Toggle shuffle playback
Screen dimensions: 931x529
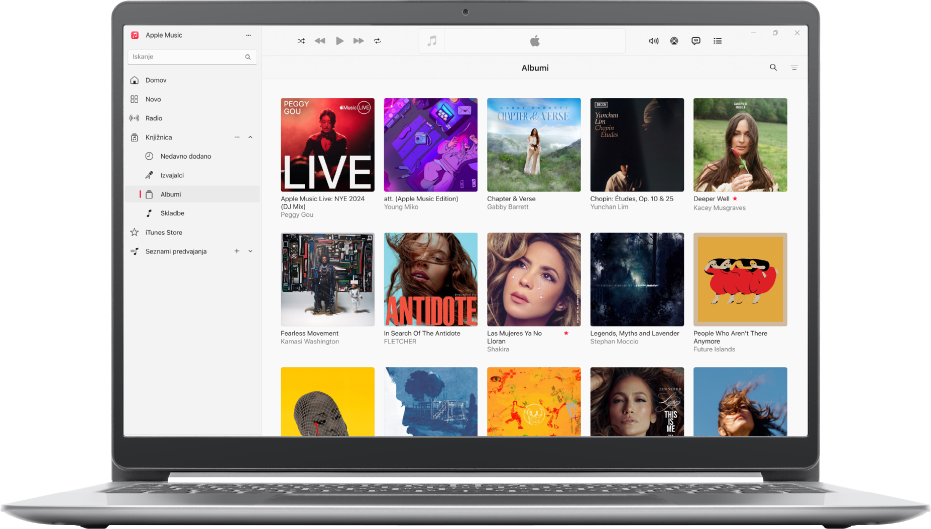pos(301,41)
